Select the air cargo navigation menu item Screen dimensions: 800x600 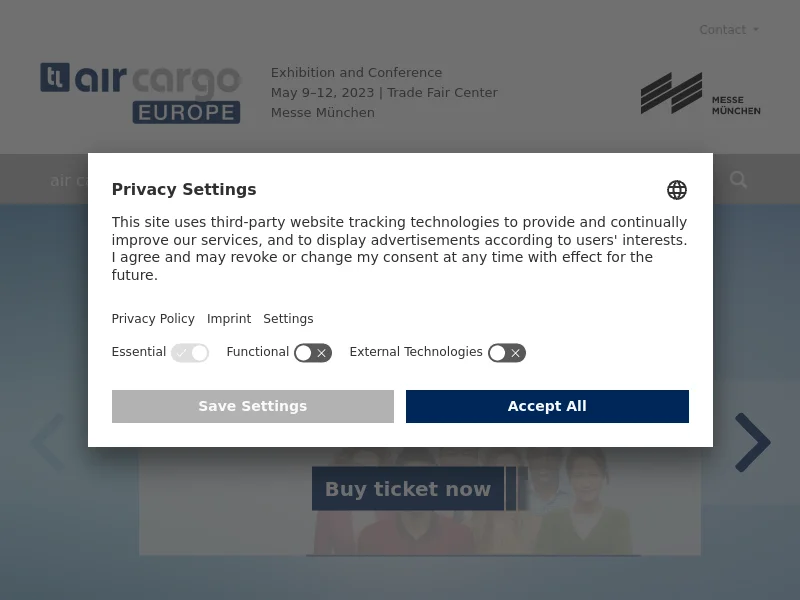[x=69, y=180]
